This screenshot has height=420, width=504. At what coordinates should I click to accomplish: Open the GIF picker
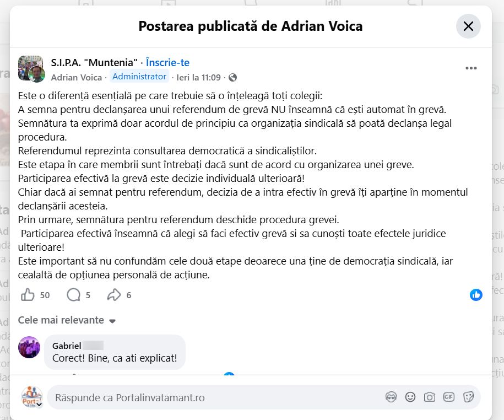[449, 397]
